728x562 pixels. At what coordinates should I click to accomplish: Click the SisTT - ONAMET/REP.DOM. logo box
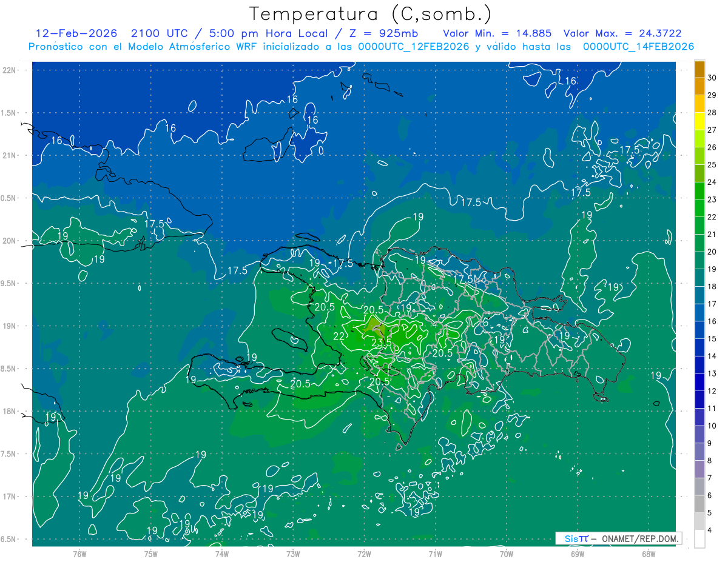tap(618, 538)
